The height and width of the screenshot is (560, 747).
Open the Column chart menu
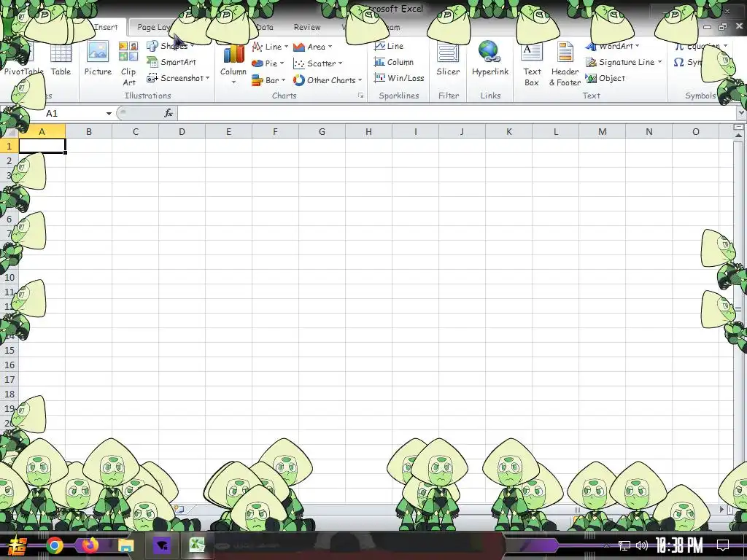pyautogui.click(x=233, y=64)
